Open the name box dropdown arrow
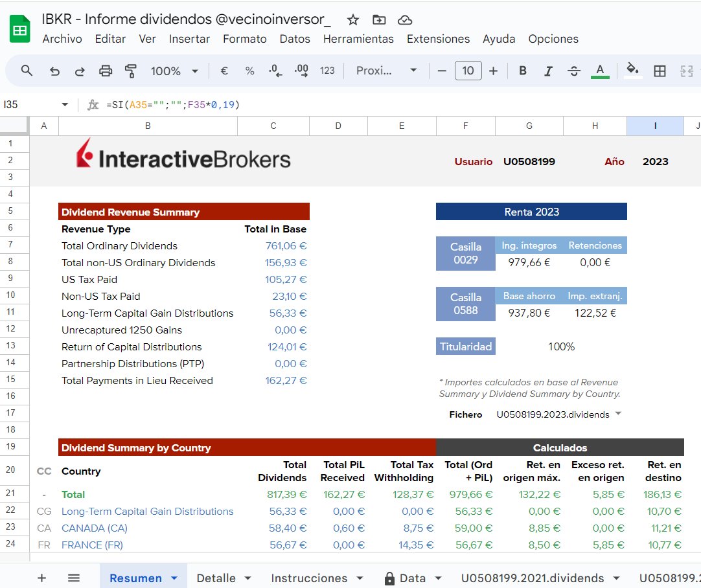Image resolution: width=701 pixels, height=588 pixels. click(65, 104)
